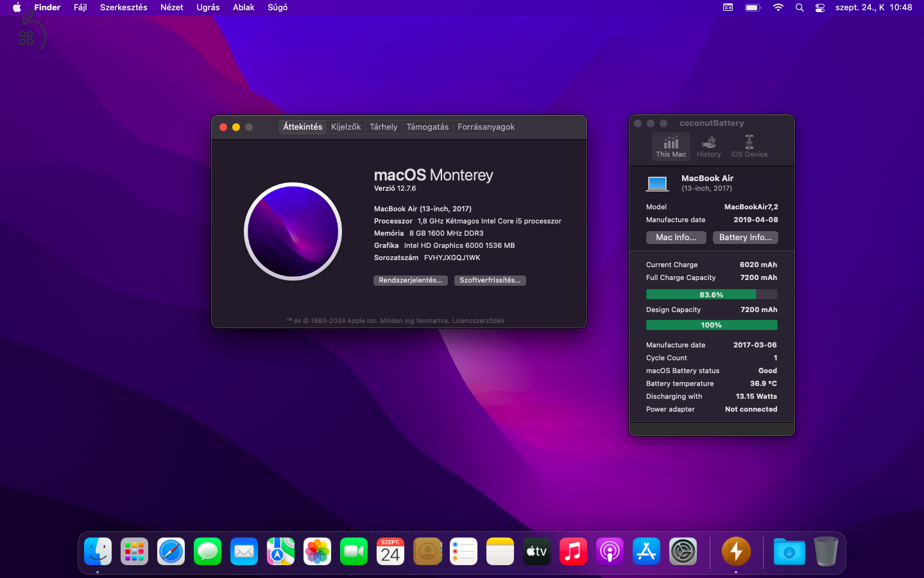The width and height of the screenshot is (924, 578).
Task: Launch FaceTime from the Dock
Action: click(x=354, y=552)
